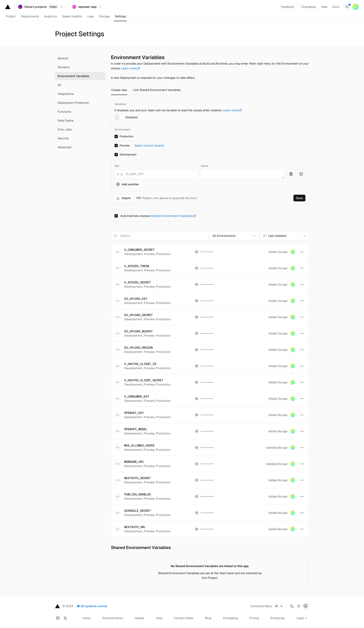Click the Add another button
Screen dimensions: 364x628
[128, 184]
